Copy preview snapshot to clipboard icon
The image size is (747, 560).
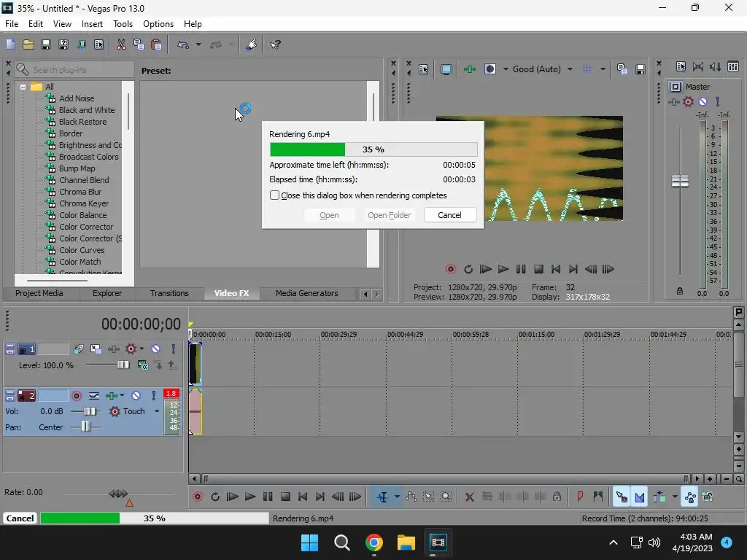click(x=622, y=69)
